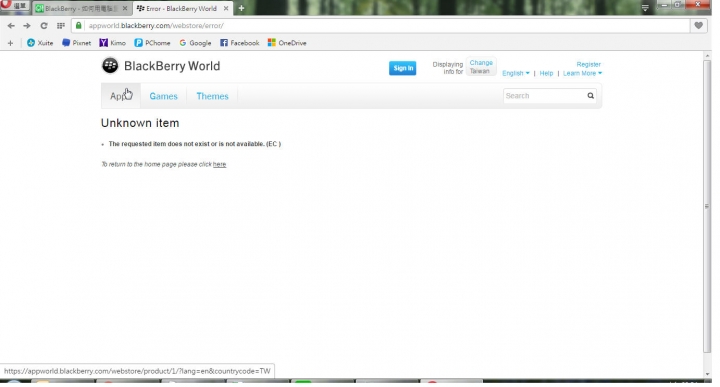Open the Xuite bookmark

(40, 43)
